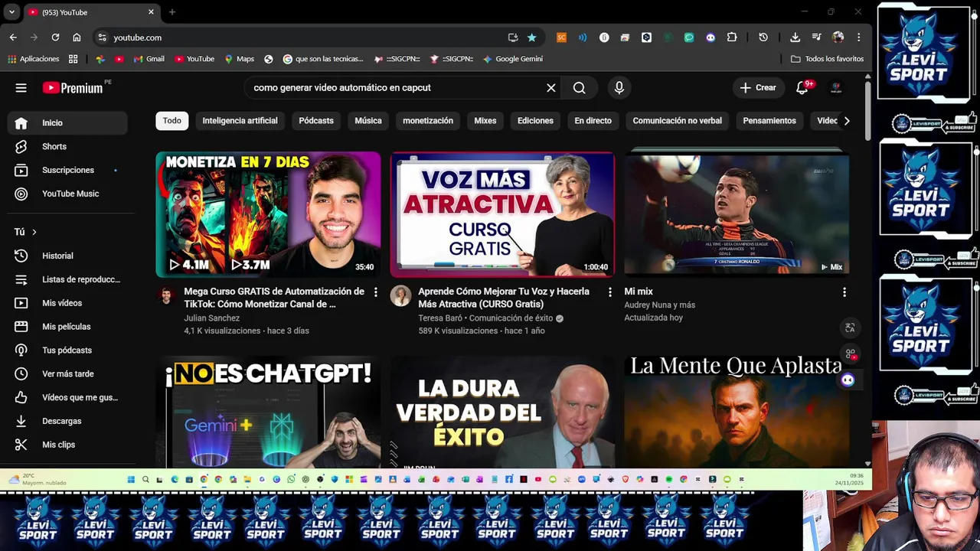980x551 pixels.
Task: Open the account avatar menu
Action: (x=836, y=88)
